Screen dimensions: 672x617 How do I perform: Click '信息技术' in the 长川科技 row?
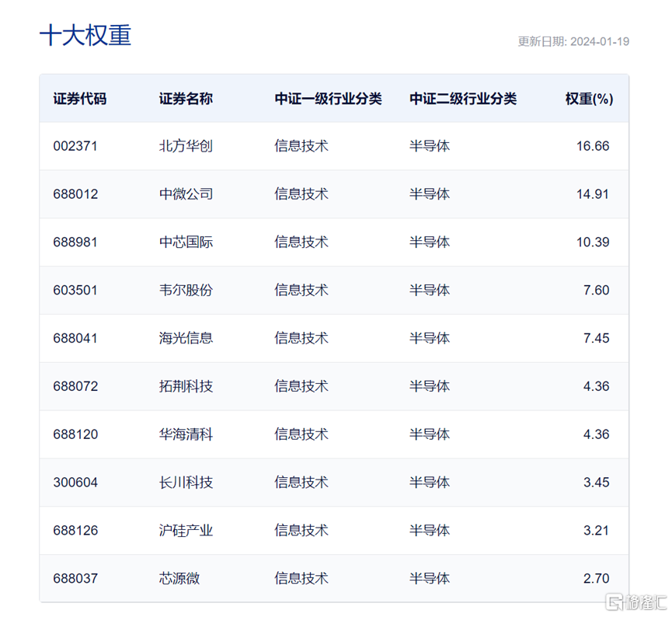click(301, 483)
